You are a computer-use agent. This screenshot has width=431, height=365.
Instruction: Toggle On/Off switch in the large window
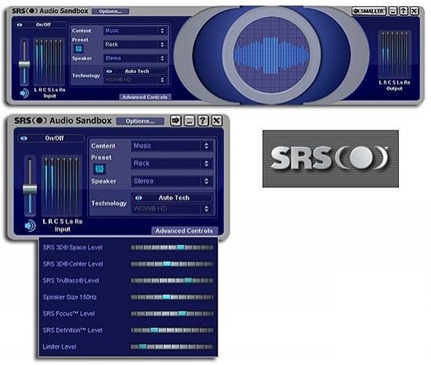point(40,25)
